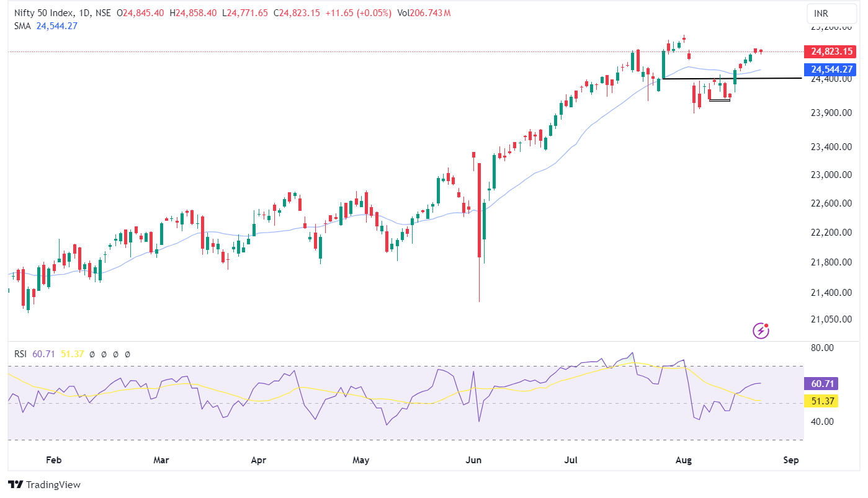Click the high price H24,858.40
Image resolution: width=868 pixels, height=498 pixels.
pyautogui.click(x=193, y=13)
